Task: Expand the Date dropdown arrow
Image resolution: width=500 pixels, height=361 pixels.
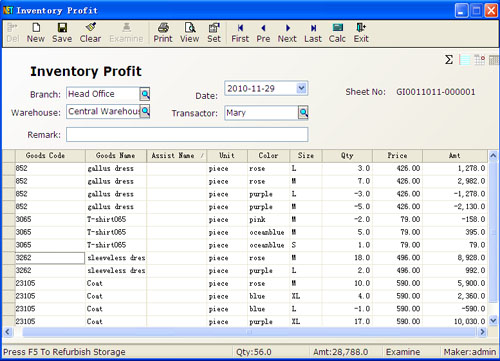Action: pos(301,88)
